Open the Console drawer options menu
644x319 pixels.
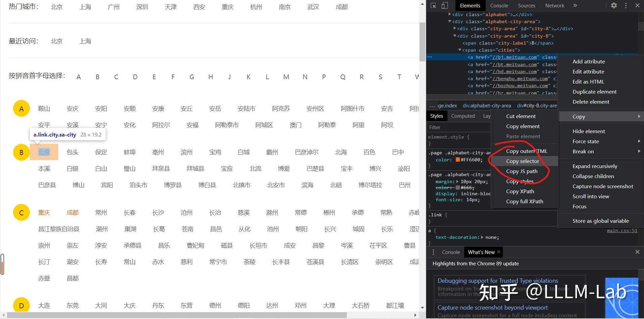[433, 252]
